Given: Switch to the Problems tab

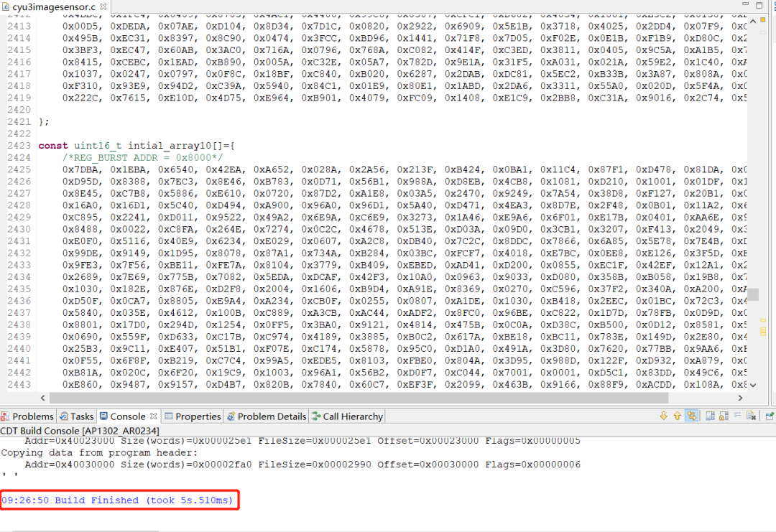Looking at the screenshot, I should click(27, 416).
